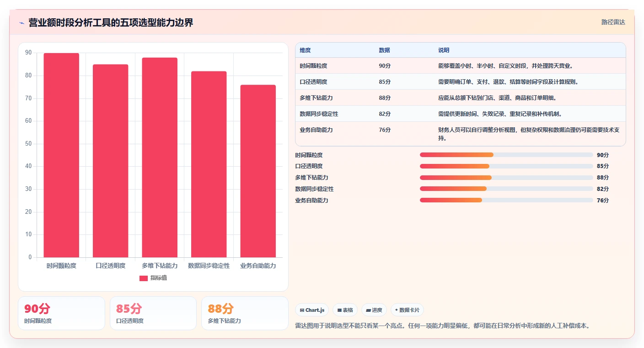This screenshot has height=348, width=644.
Task: Click the 时间颗粒度 bar in the chart
Action: (61, 155)
